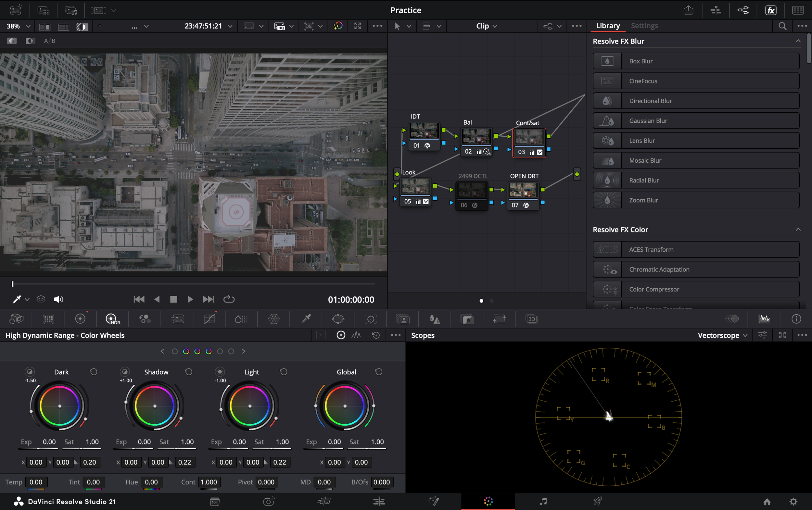Image resolution: width=812 pixels, height=510 pixels.
Task: Select the Chromatic Adaptation effect
Action: pyautogui.click(x=696, y=269)
